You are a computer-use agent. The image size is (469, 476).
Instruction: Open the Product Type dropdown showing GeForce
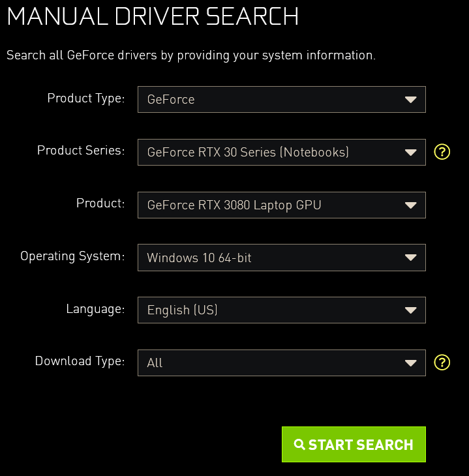(x=282, y=99)
